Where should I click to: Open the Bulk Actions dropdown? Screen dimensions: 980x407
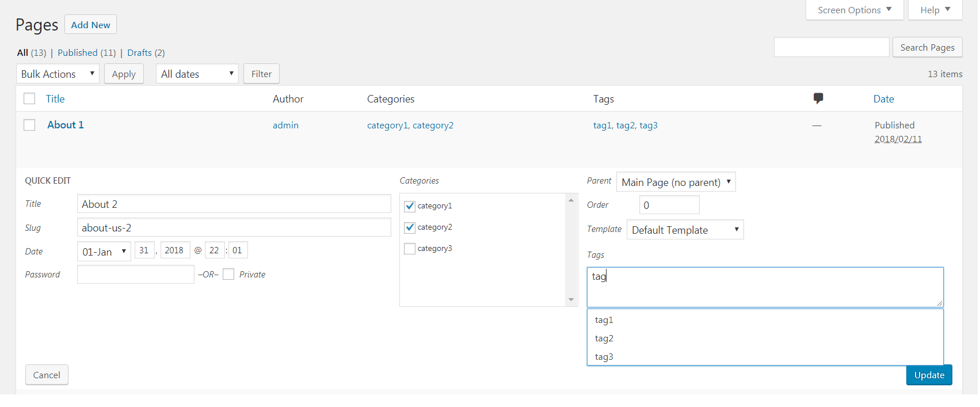point(58,74)
